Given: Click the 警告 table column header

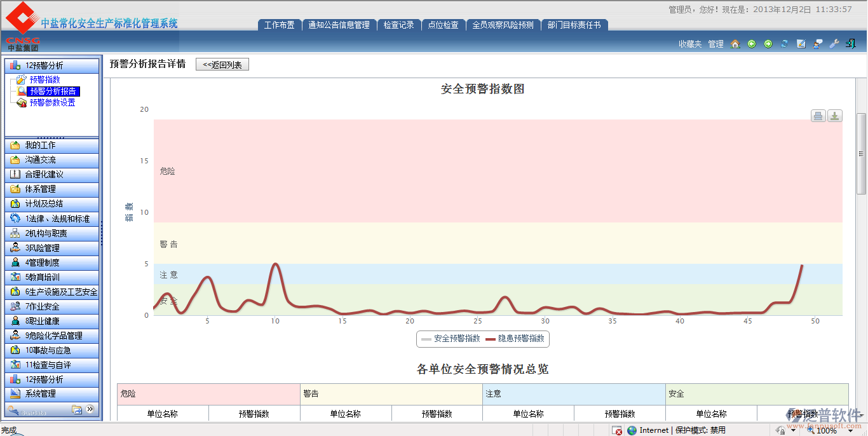Looking at the screenshot, I should (391, 394).
